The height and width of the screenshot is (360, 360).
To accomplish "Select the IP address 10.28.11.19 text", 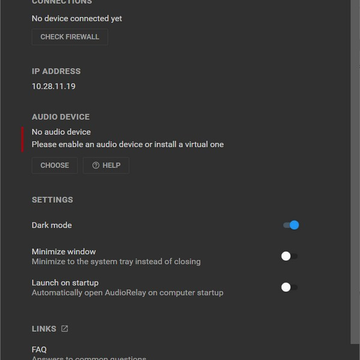I will click(54, 86).
